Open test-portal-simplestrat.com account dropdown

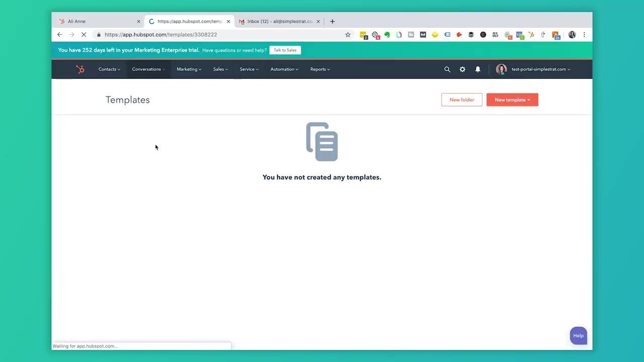[x=541, y=69]
